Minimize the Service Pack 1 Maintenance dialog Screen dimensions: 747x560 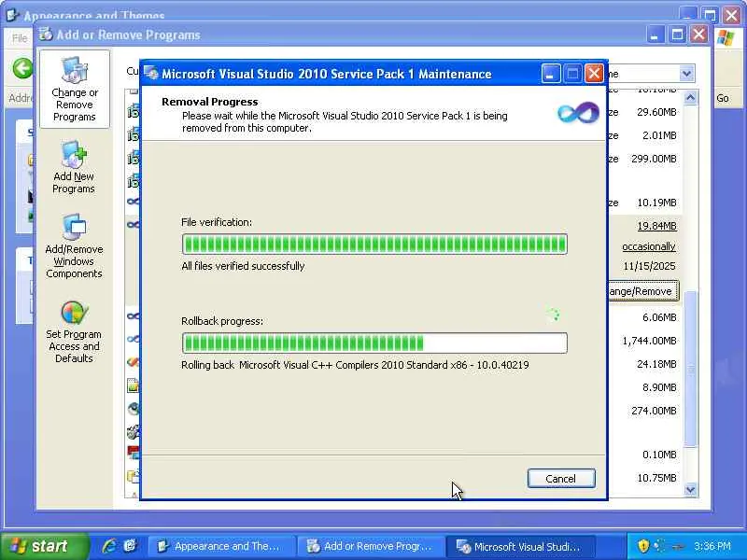(551, 74)
